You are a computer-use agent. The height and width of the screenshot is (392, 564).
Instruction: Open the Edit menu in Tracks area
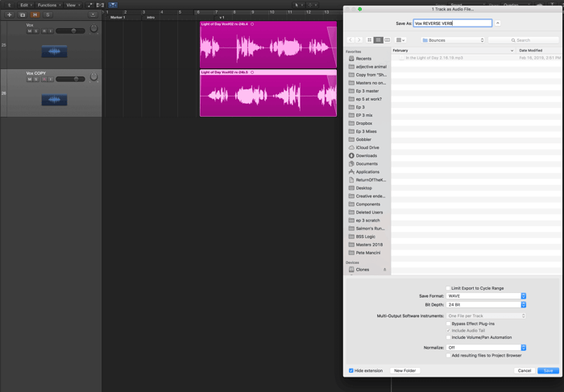click(x=26, y=5)
